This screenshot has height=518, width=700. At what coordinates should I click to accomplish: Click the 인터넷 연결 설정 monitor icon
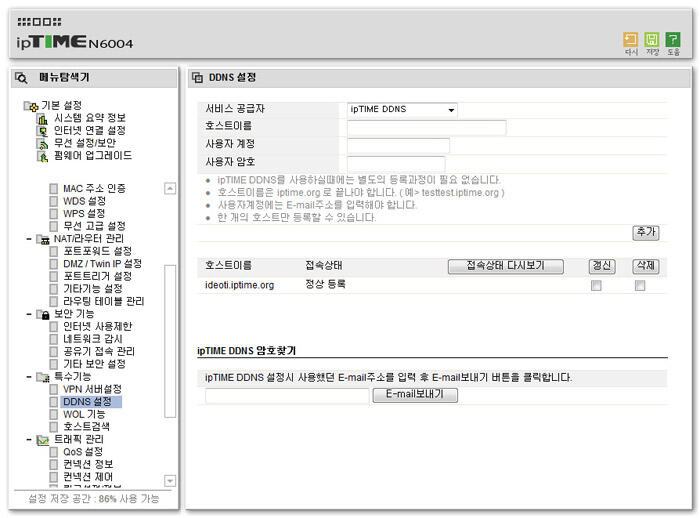[x=42, y=131]
